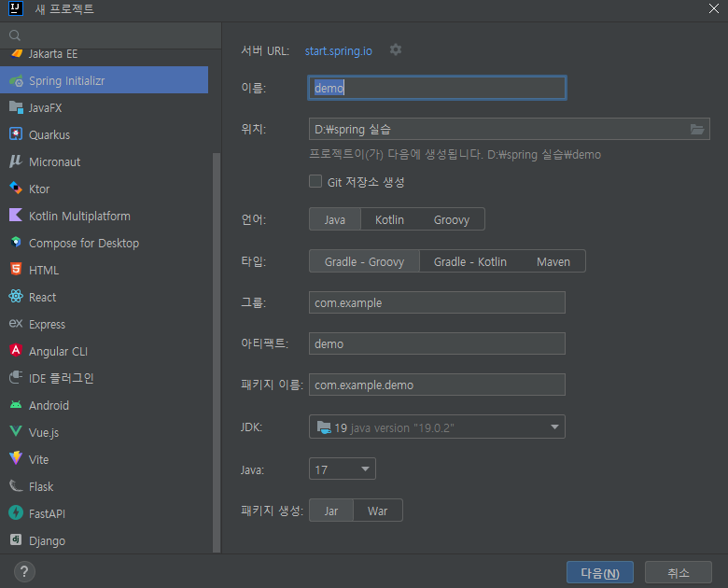Enable the Git repository creation checkbox

(x=315, y=181)
